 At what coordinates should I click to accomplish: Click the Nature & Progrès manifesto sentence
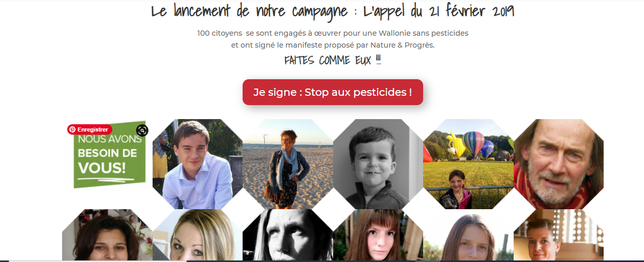click(333, 45)
